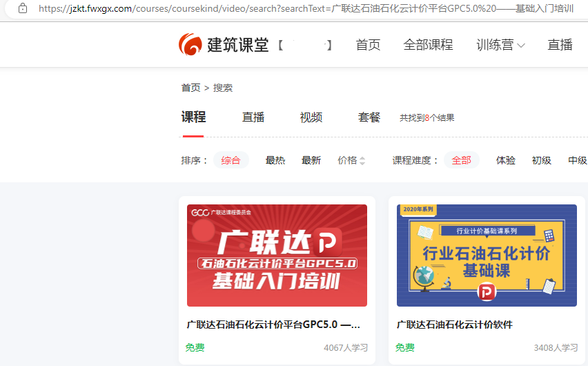
Task: Click the 建筑课堂 site name text
Action: point(237,45)
